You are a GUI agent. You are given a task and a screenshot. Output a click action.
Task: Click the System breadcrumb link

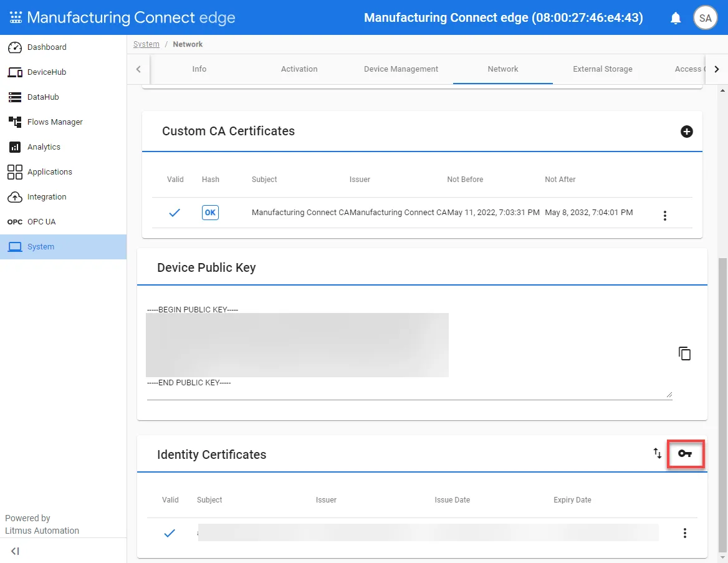tap(146, 44)
